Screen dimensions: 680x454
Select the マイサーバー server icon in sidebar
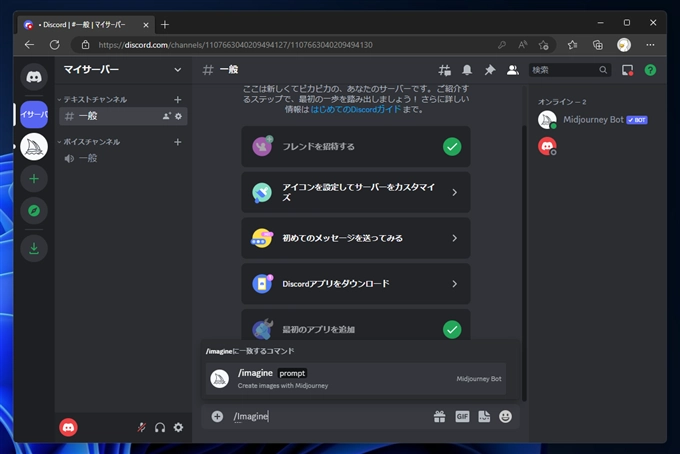click(34, 114)
